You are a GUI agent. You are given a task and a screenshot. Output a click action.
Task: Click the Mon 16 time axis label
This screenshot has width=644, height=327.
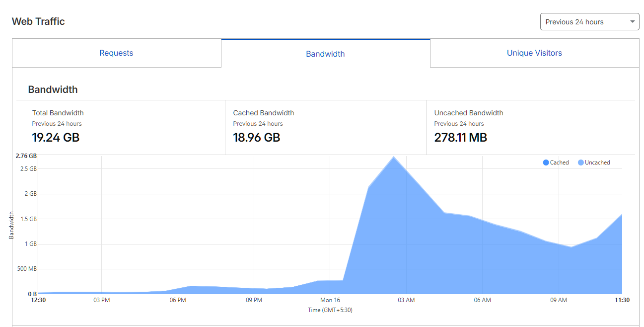[330, 300]
